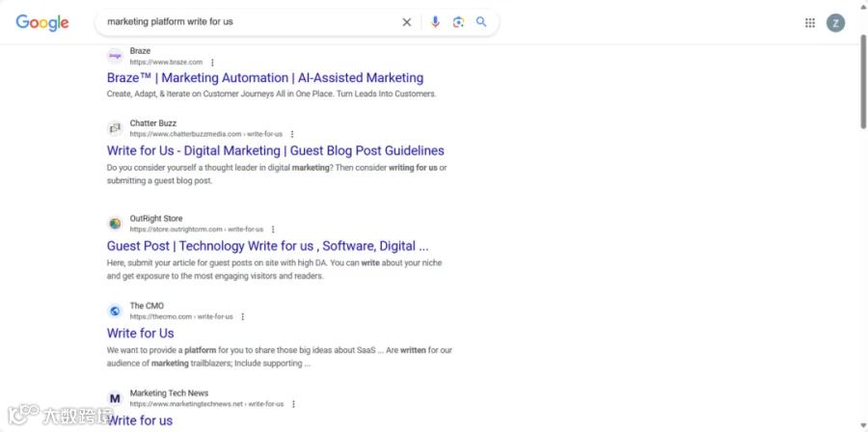Open three-dot options for Chatter Buzz result
The width and height of the screenshot is (868, 432).
292,134
